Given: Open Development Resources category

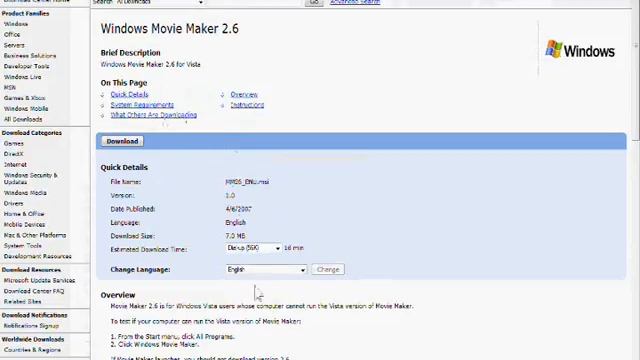Looking at the screenshot, I should 38,257.
